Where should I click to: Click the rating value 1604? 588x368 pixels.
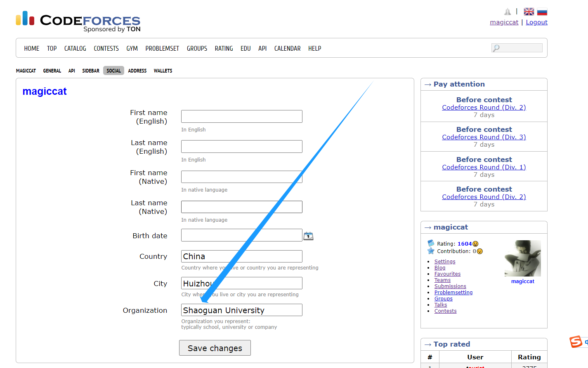[x=465, y=244]
